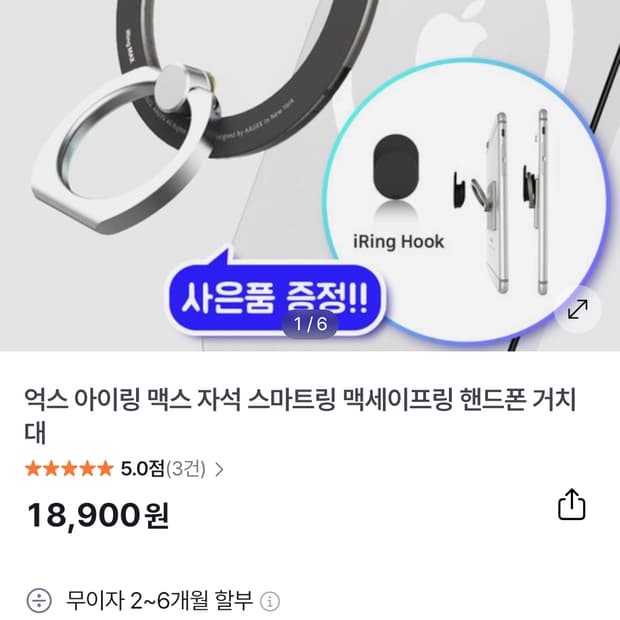Tap the 사은품 증정!! gift badge
The image size is (620, 620).
275,297
